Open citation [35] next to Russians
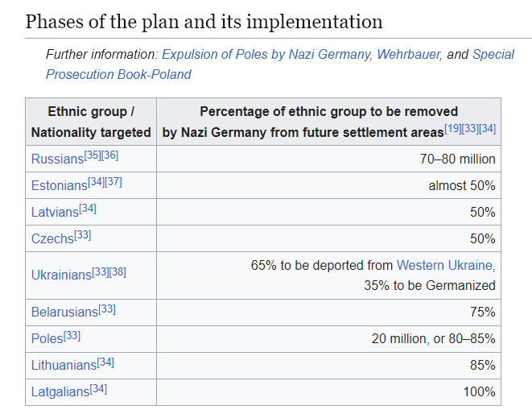The image size is (532, 414). (93, 155)
